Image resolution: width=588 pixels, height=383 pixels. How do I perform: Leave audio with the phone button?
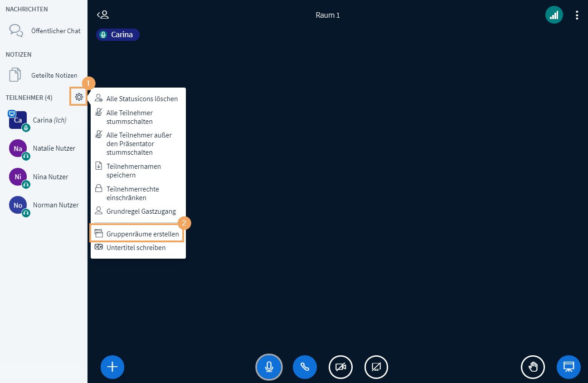pyautogui.click(x=305, y=367)
